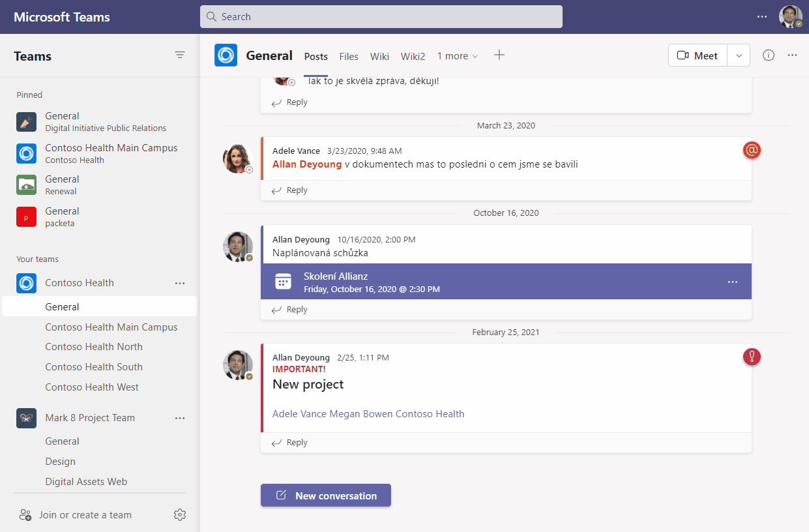809x532 pixels.
Task: Open settings and more ellipsis in title bar
Action: 762,17
